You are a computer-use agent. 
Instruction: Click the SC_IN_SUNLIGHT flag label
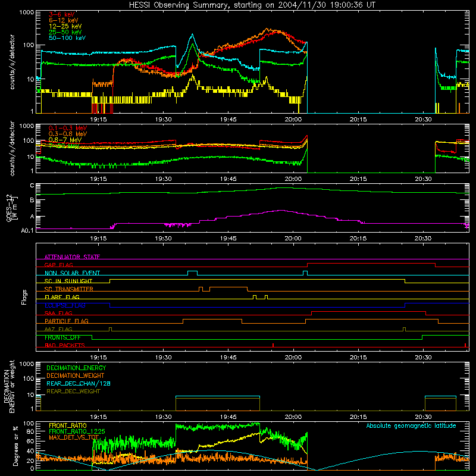68,281
